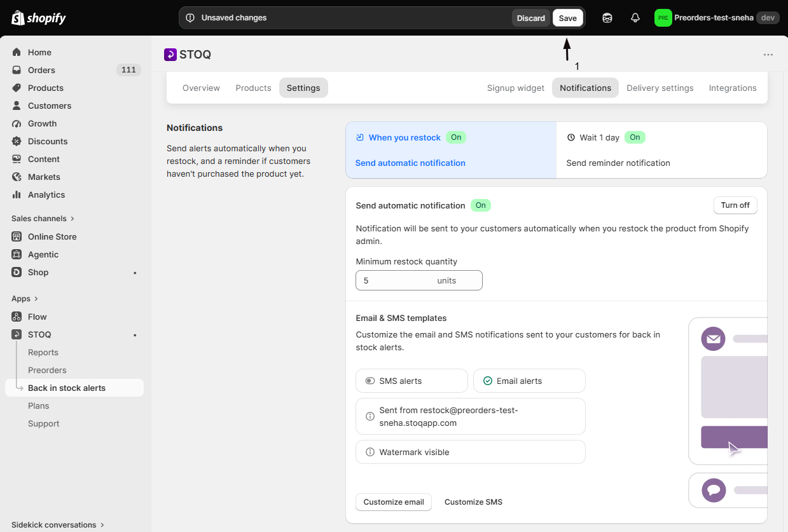The width and height of the screenshot is (788, 532).
Task: Click the Send reminder notification text
Action: click(618, 163)
